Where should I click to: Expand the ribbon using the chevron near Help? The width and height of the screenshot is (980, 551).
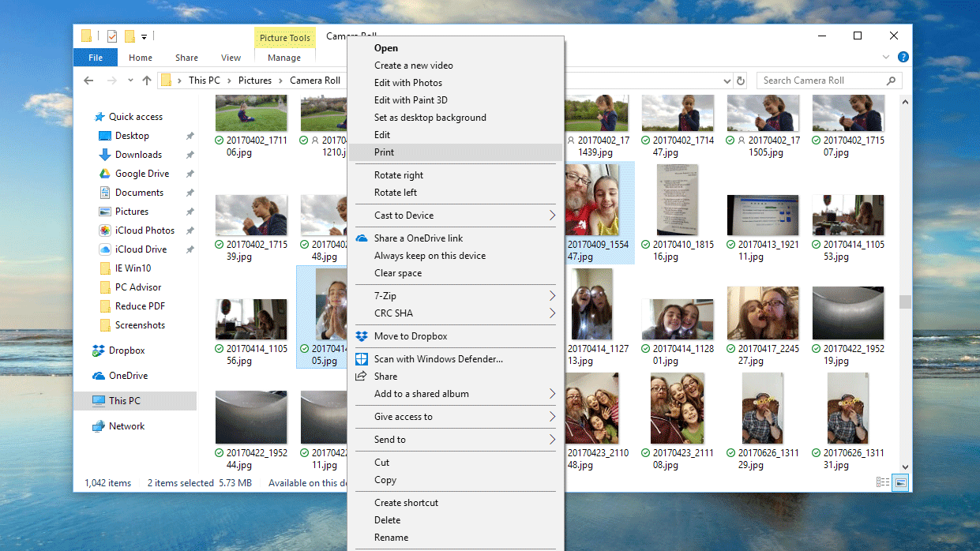(x=887, y=57)
